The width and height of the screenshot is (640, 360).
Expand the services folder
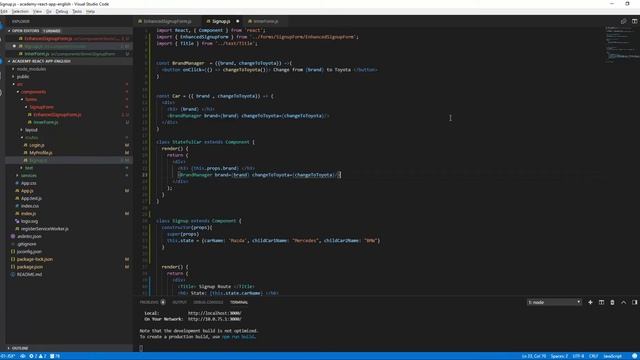tap(29, 176)
